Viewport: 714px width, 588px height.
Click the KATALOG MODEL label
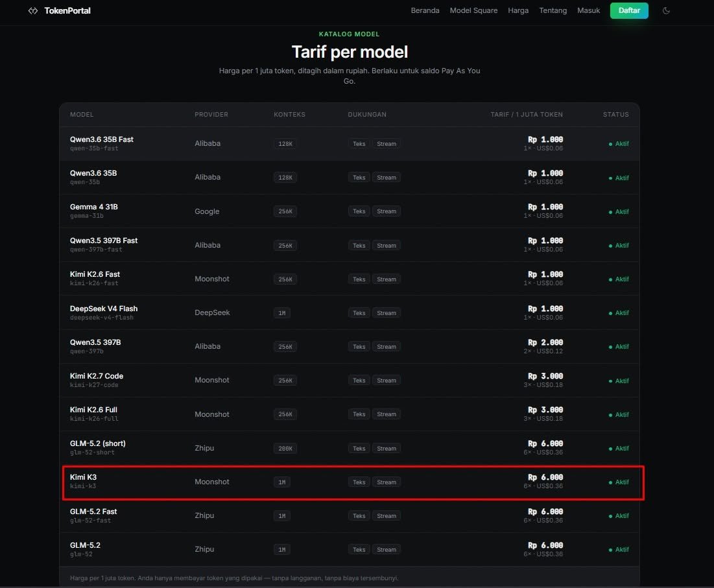click(349, 34)
